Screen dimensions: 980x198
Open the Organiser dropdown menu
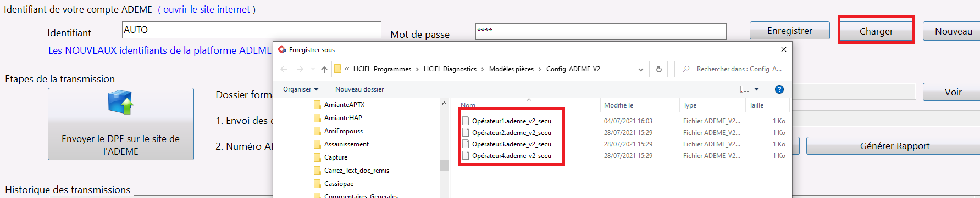(301, 89)
